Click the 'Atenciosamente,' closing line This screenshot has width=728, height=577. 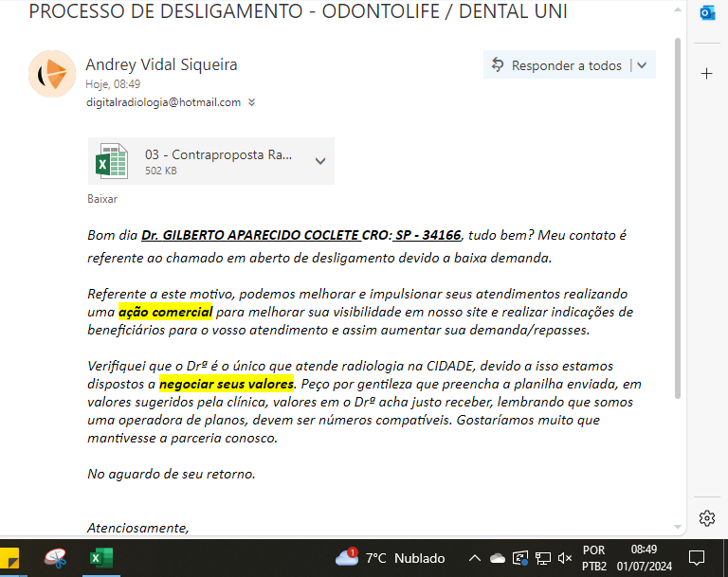pyautogui.click(x=137, y=528)
